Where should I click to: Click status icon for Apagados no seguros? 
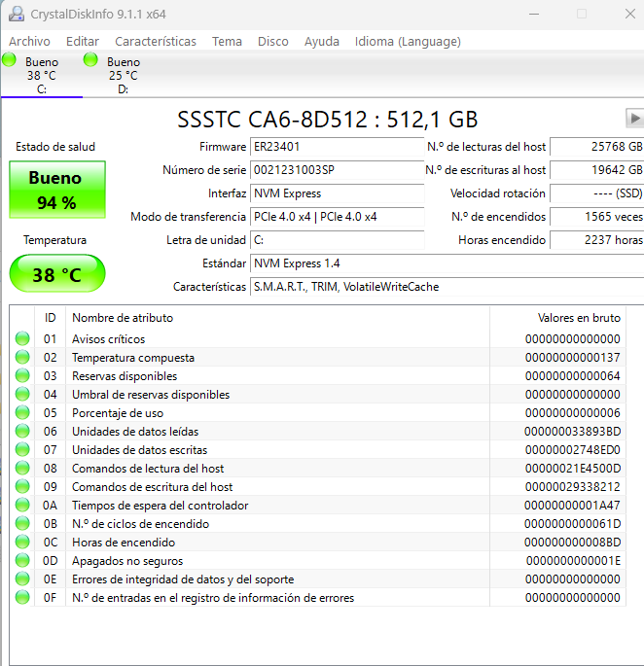pyautogui.click(x=22, y=561)
